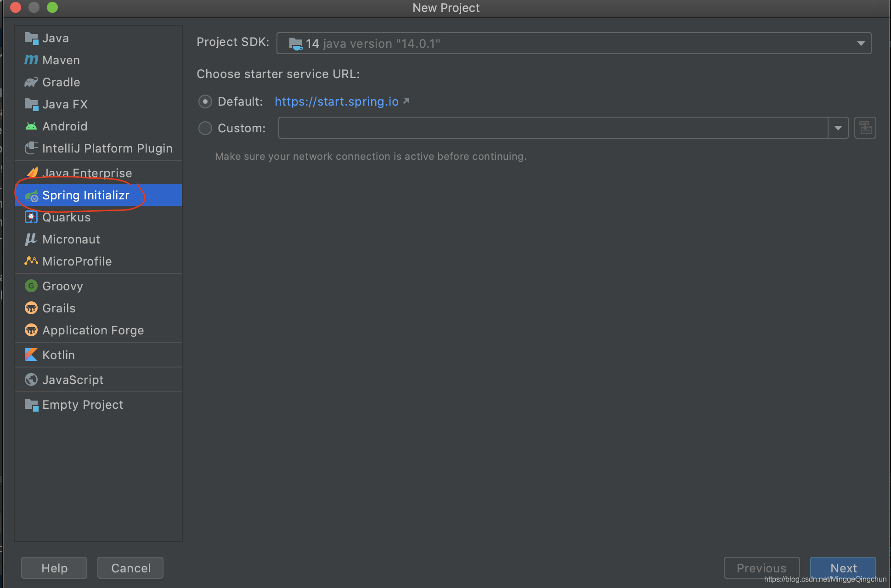
Task: Select Empty Project in the list
Action: 83,405
